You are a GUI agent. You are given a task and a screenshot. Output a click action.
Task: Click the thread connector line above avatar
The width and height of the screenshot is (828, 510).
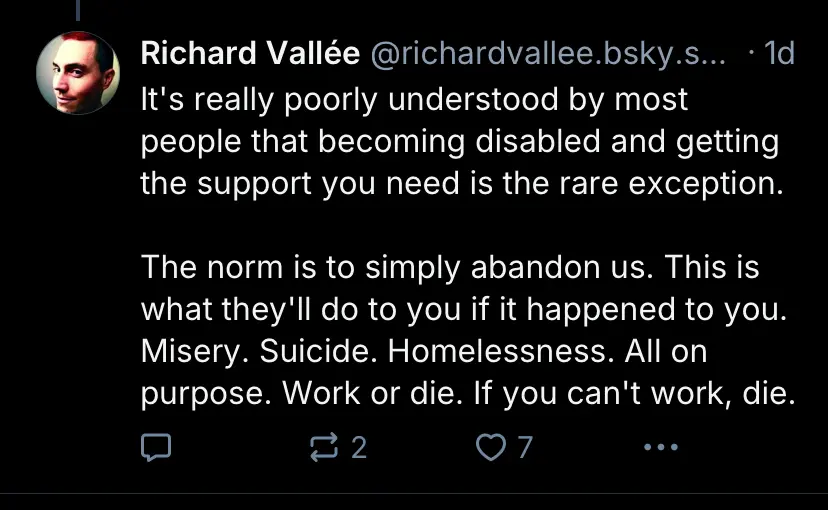click(78, 11)
